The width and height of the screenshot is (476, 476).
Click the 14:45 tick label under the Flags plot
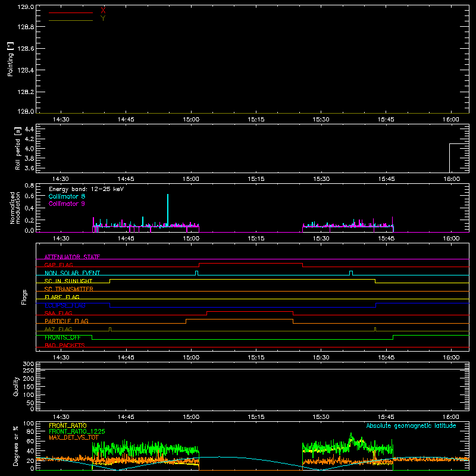[x=126, y=358]
